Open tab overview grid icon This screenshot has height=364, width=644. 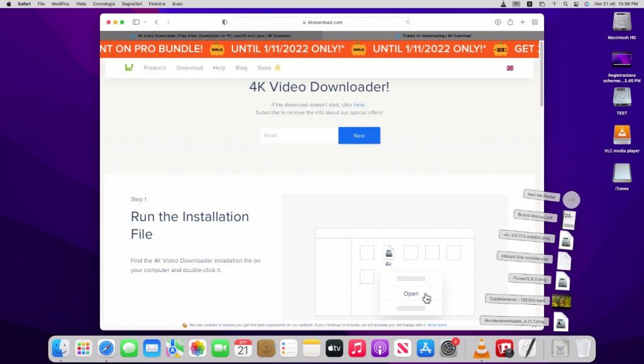click(x=535, y=22)
